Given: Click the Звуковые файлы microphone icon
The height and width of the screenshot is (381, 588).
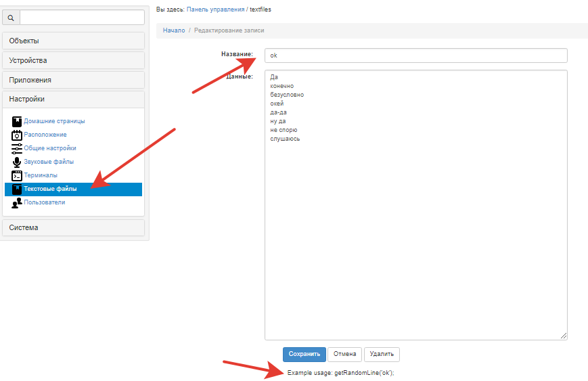Looking at the screenshot, I should (x=16, y=162).
